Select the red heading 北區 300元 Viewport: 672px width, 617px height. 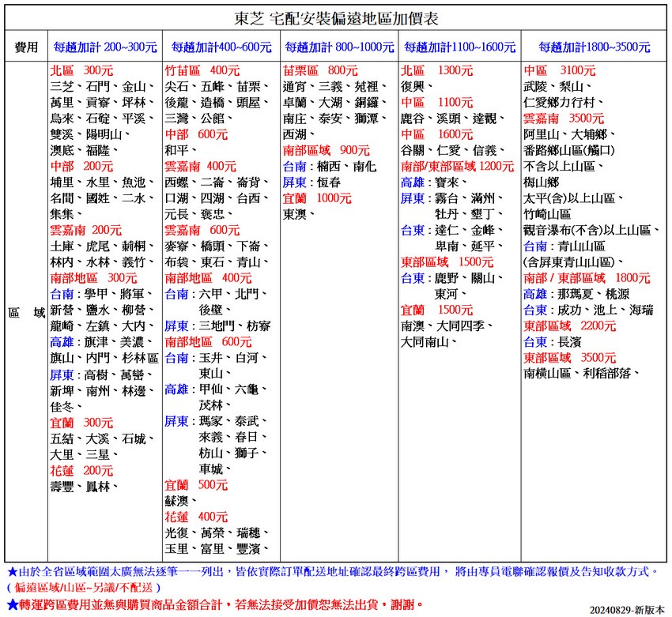coord(81,70)
